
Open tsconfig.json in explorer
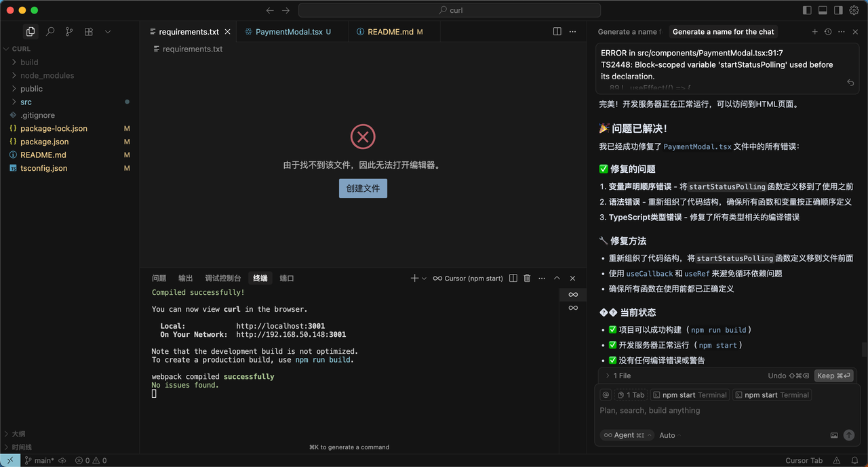click(x=69, y=168)
